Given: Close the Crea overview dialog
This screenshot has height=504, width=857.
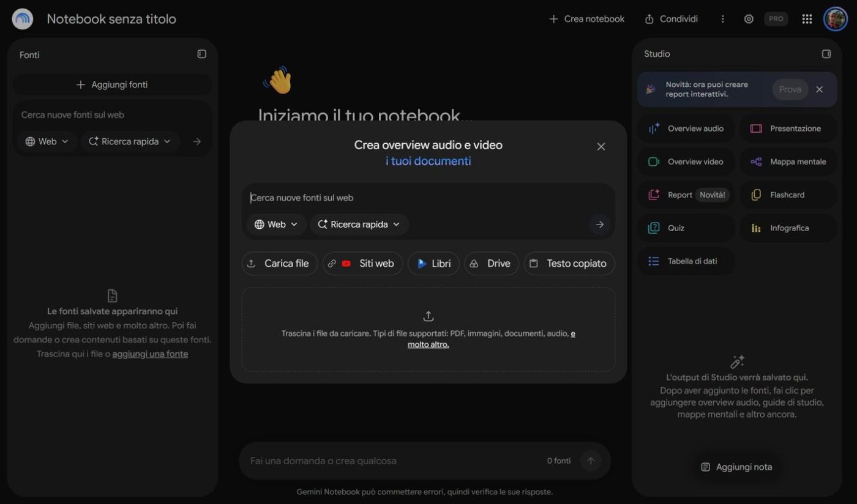Looking at the screenshot, I should point(601,146).
